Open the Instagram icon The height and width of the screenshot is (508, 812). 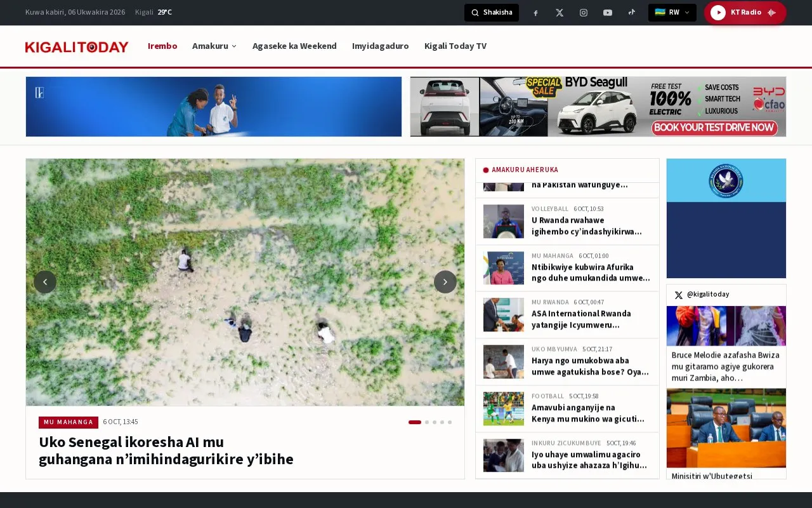(584, 13)
